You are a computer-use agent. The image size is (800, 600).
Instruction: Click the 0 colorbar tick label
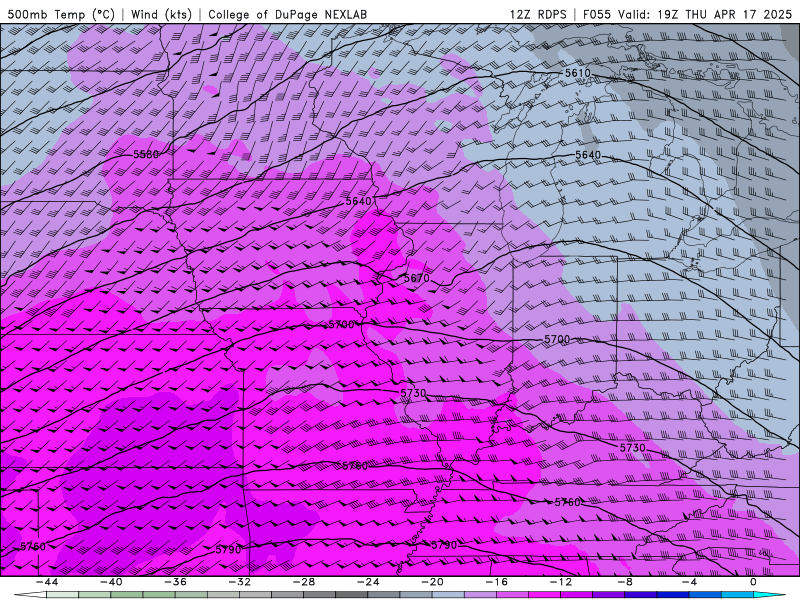tap(753, 582)
